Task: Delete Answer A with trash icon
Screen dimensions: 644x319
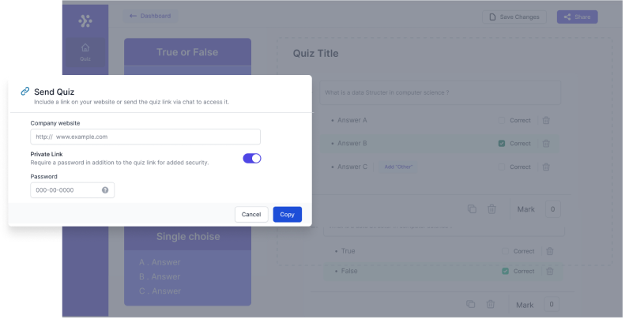Action: point(545,121)
